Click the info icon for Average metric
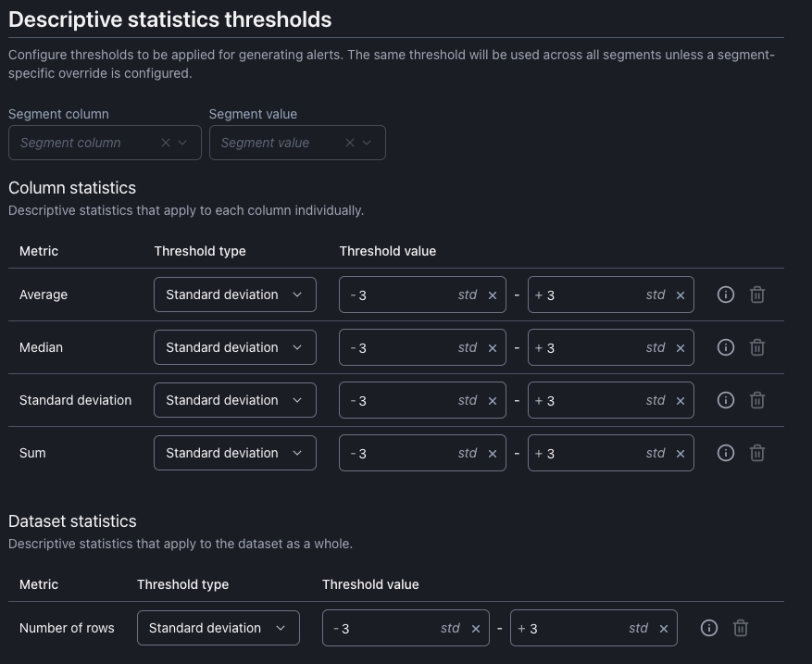Screen dimensions: 812x664 tap(726, 294)
